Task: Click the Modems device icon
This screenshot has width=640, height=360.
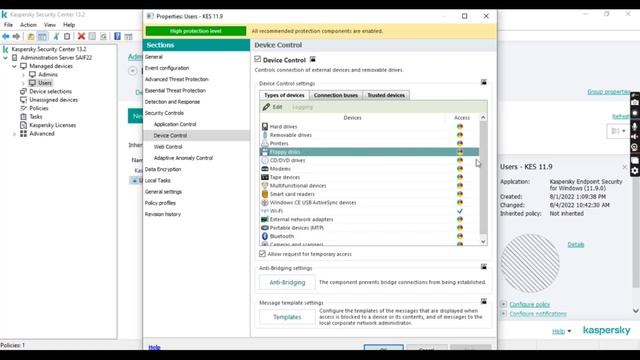Action: pos(265,169)
